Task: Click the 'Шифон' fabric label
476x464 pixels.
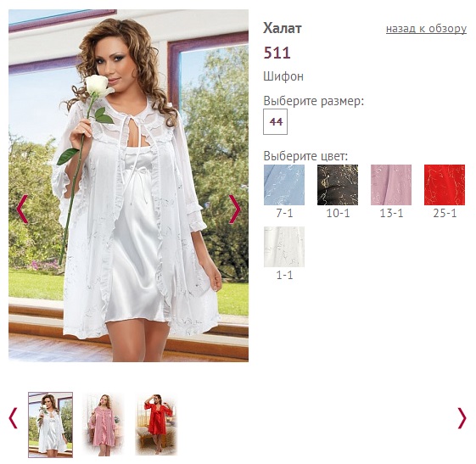Action: point(283,76)
